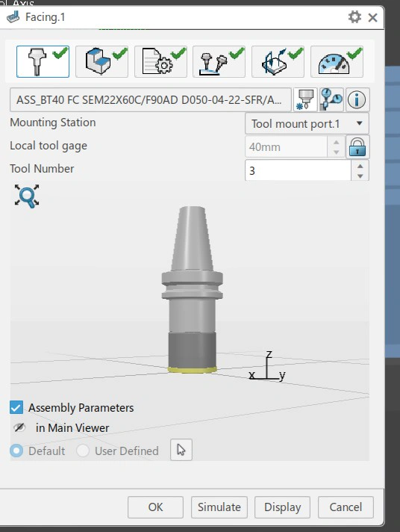Viewport: 400px width, 532px height.
Task: Click the Simulate button
Action: 219,507
